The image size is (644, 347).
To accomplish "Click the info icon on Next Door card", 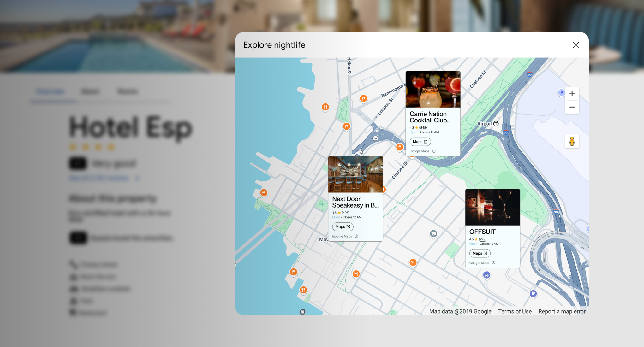I will tap(356, 236).
